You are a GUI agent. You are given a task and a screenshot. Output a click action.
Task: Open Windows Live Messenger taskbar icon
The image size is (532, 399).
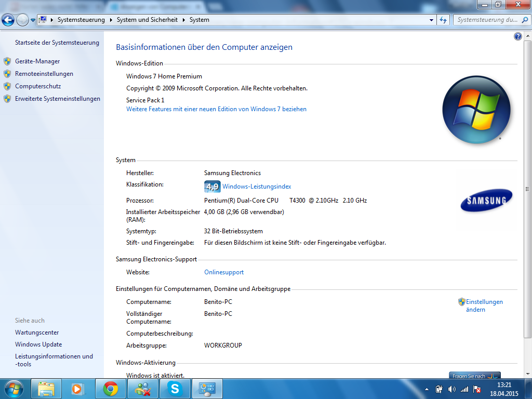coord(143,389)
